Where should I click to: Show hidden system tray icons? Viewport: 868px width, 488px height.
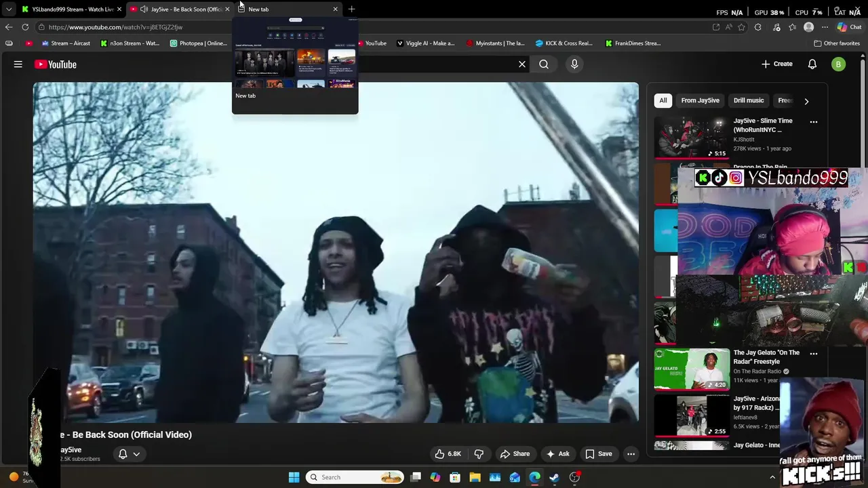click(772, 477)
